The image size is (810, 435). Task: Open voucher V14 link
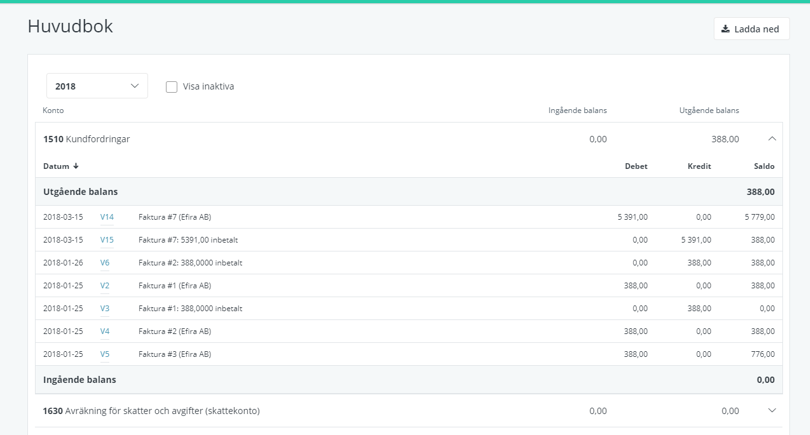pyautogui.click(x=107, y=217)
